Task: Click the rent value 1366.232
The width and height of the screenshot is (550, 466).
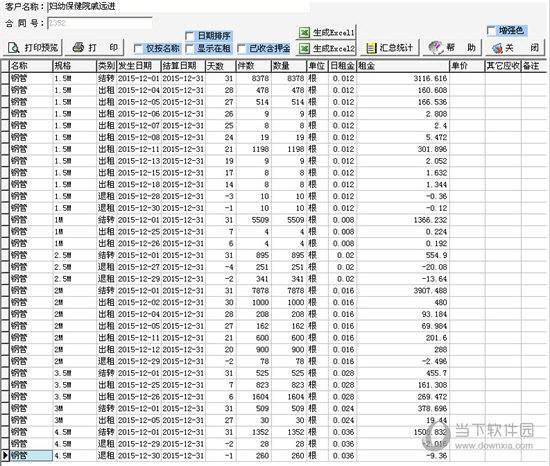Action: tap(430, 220)
